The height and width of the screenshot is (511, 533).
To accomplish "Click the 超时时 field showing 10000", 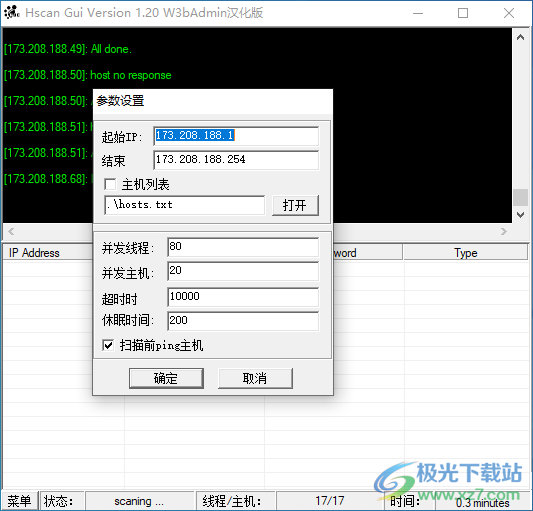I will tap(243, 297).
